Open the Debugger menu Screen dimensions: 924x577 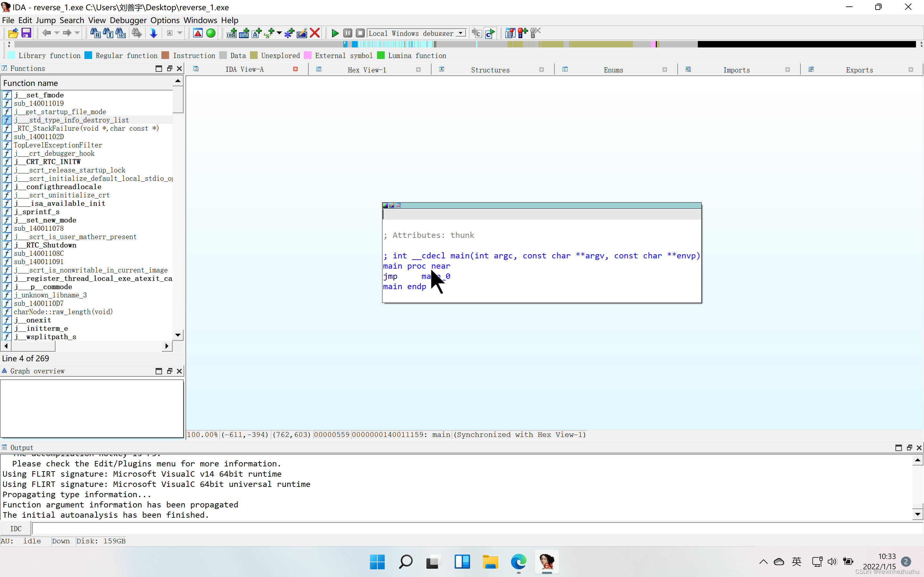click(x=128, y=20)
